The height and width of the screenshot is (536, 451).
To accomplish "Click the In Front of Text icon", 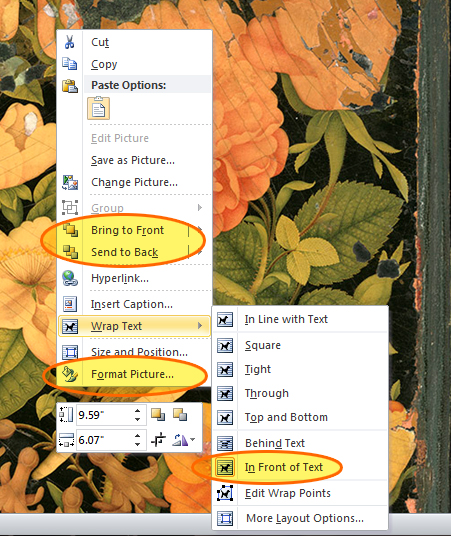I will click(x=225, y=467).
